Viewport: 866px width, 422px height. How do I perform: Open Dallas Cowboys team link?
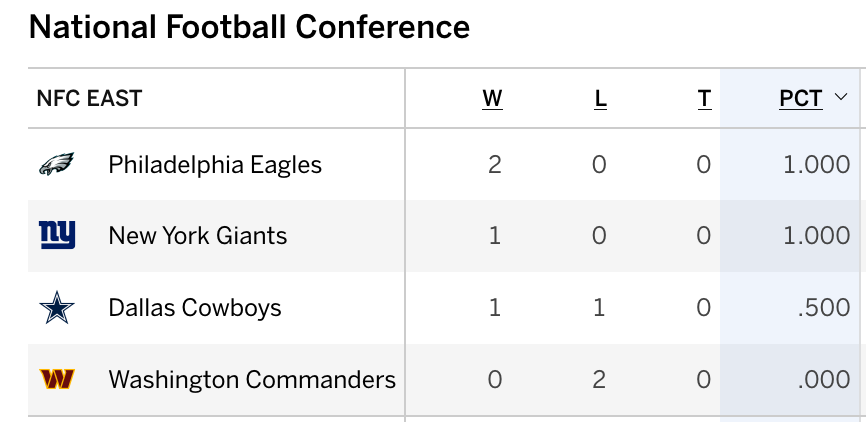tap(195, 308)
